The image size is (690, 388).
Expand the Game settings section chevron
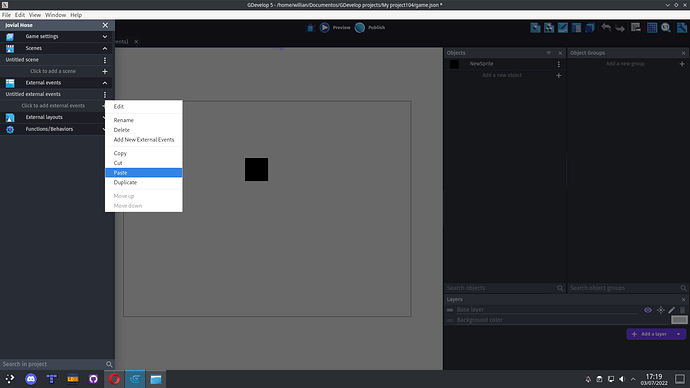coord(105,37)
